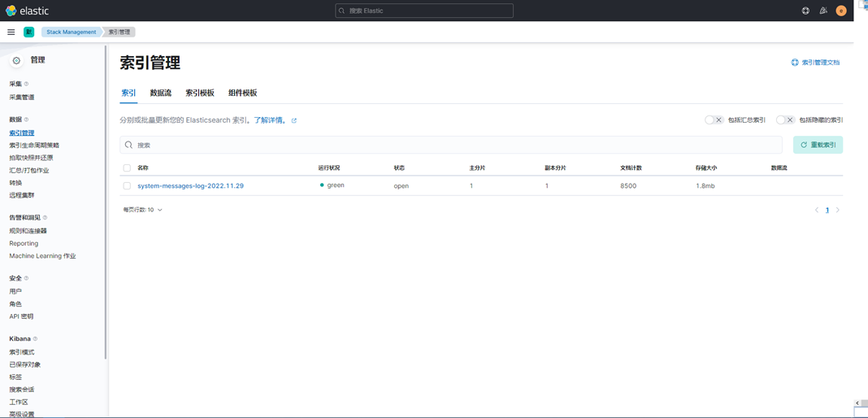Open Machine Learning 作业 in sidebar
The image size is (868, 418).
click(42, 256)
